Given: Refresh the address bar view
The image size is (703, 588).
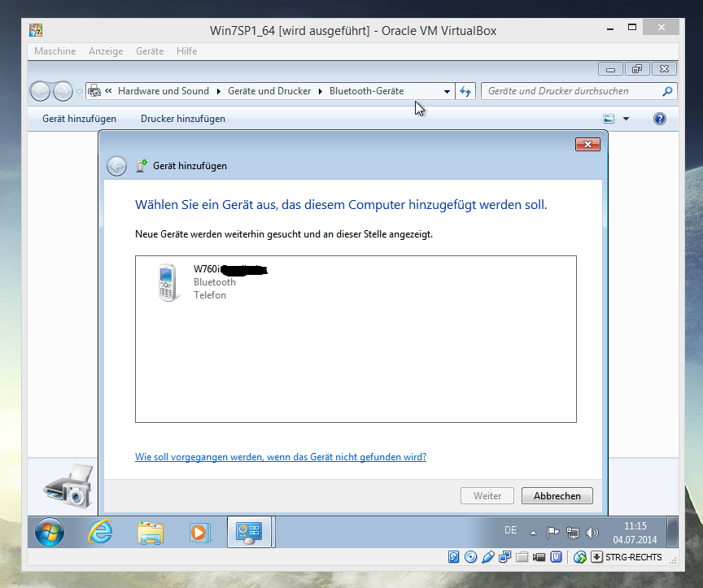Looking at the screenshot, I should [x=465, y=91].
